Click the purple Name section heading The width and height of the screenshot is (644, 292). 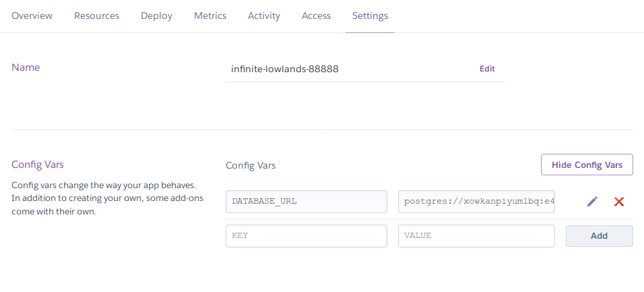coord(26,67)
